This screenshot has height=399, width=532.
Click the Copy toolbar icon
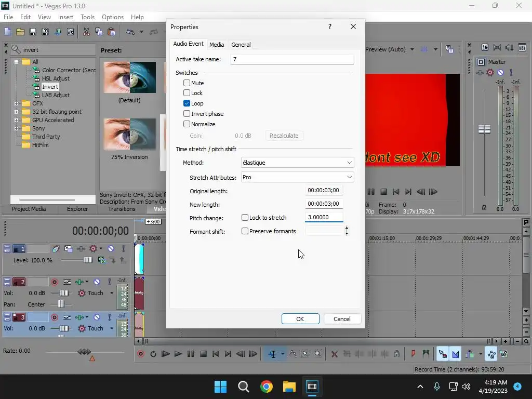pos(99,32)
